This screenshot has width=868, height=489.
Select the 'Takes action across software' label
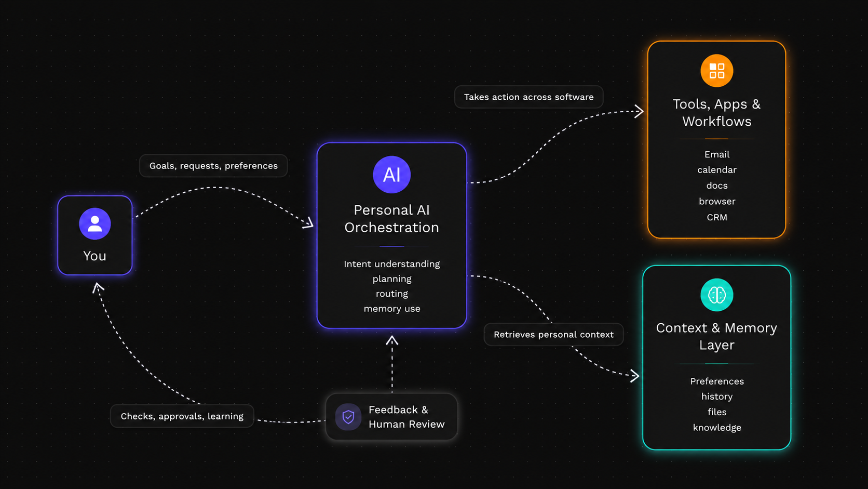click(x=528, y=97)
